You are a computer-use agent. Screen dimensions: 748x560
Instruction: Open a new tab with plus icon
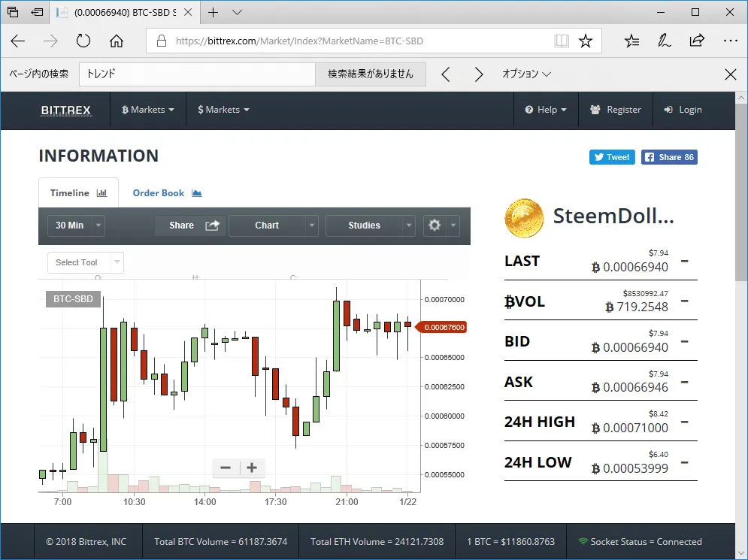[213, 12]
